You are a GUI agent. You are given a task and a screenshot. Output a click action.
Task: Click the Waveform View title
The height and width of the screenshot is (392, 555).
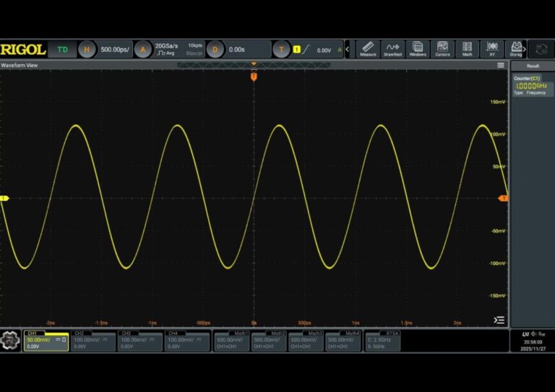tap(20, 65)
